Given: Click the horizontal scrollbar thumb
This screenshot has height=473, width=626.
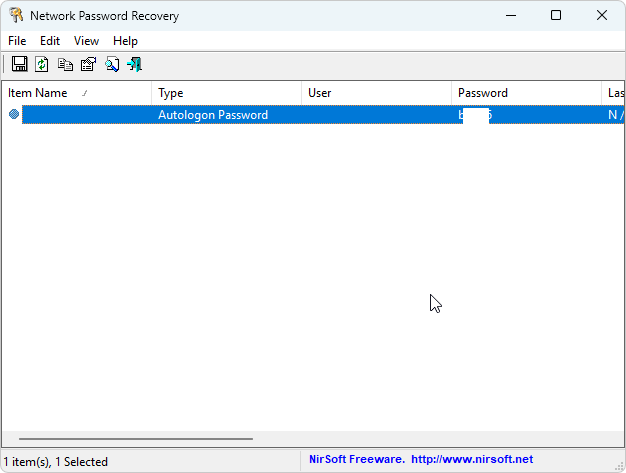Looking at the screenshot, I should 136,439.
